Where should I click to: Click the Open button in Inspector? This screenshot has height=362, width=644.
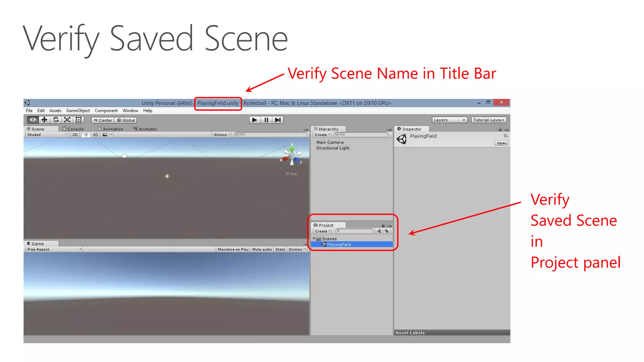502,143
